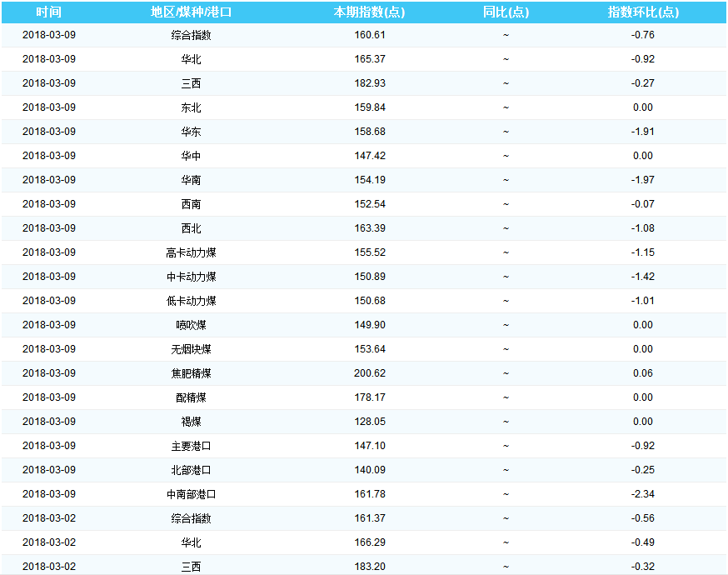Image resolution: width=728 pixels, height=575 pixels.
Task: Click the 本期指数(点) column header
Action: [x=369, y=12]
